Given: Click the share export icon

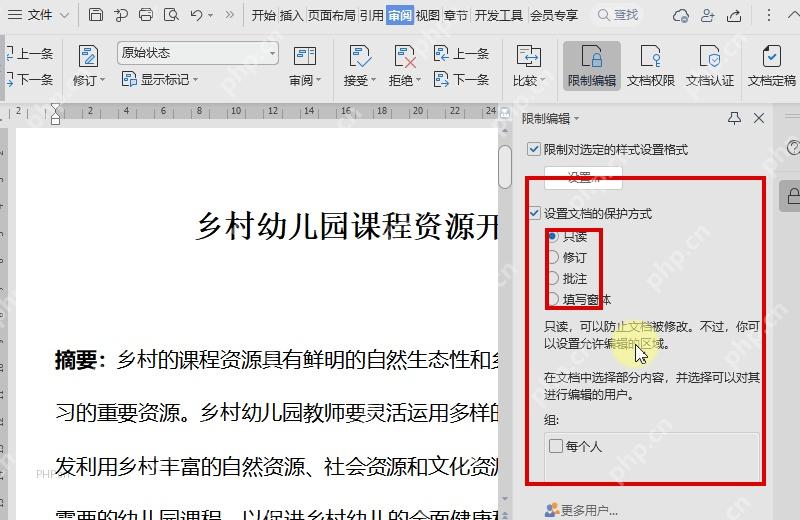Looking at the screenshot, I should (734, 15).
